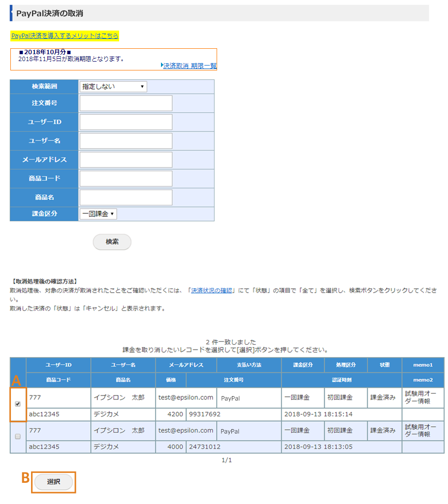
Task: Click the 注文番号 header in results table
Action: [234, 380]
